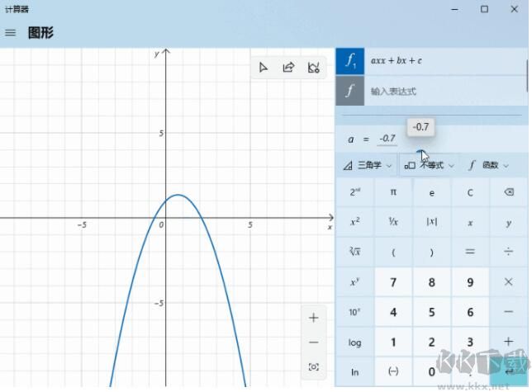
Task: Click digit 4 on keypad
Action: [x=393, y=312]
